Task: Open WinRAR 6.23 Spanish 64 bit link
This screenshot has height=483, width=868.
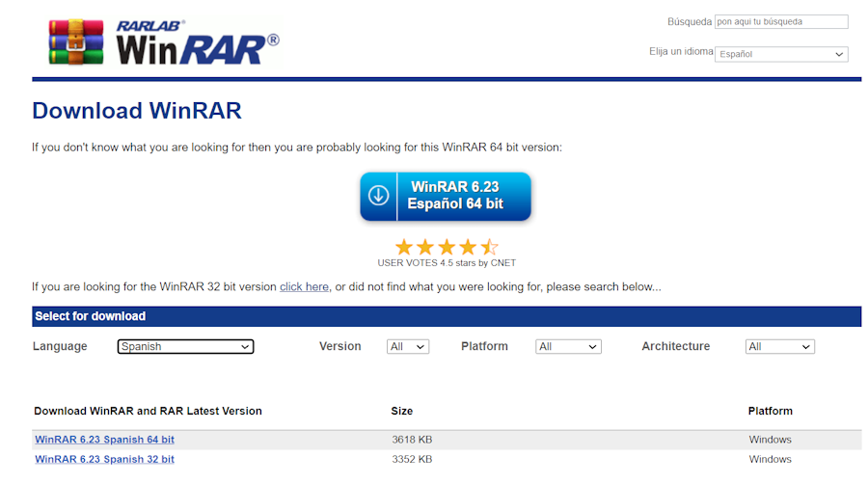Action: [104, 440]
